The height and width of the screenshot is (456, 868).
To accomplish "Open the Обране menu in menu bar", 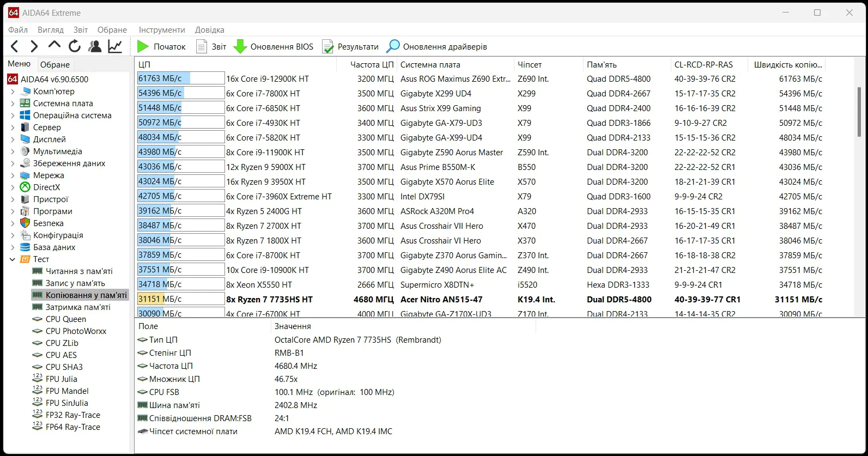I will click(x=112, y=30).
